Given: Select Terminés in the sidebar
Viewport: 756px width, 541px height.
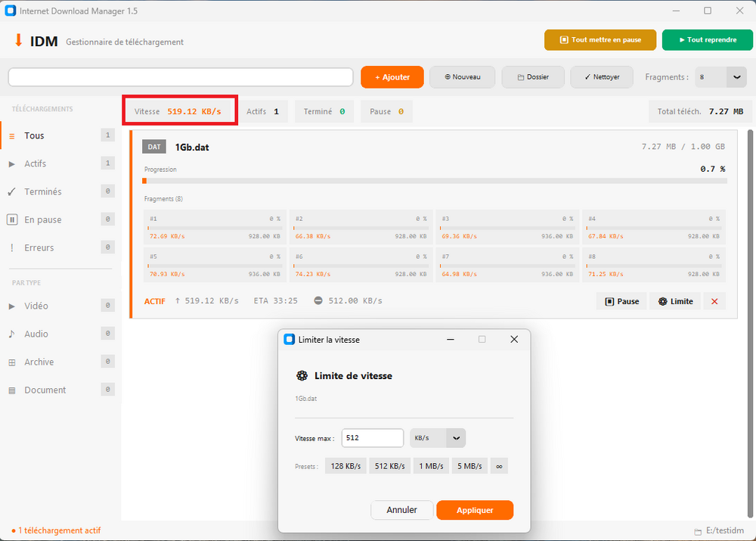Looking at the screenshot, I should pyautogui.click(x=60, y=191).
